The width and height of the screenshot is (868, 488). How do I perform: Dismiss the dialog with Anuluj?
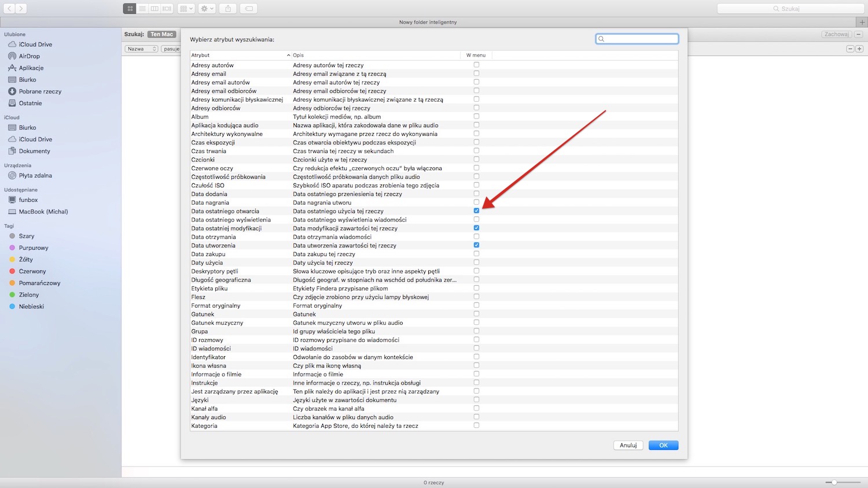point(628,445)
